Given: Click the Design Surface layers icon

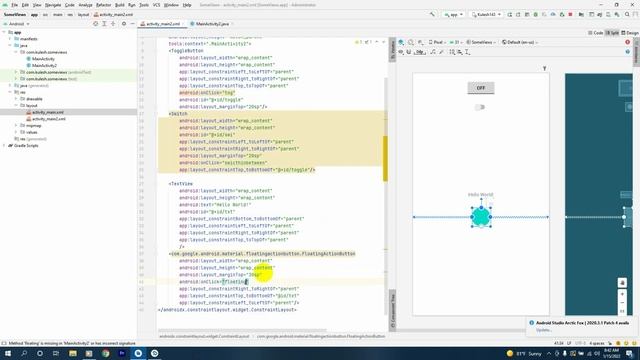Looking at the screenshot, I should 401,42.
